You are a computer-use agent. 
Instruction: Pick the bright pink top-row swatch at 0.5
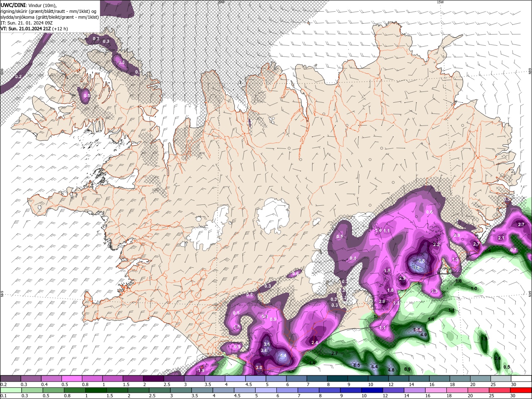coord(71,379)
